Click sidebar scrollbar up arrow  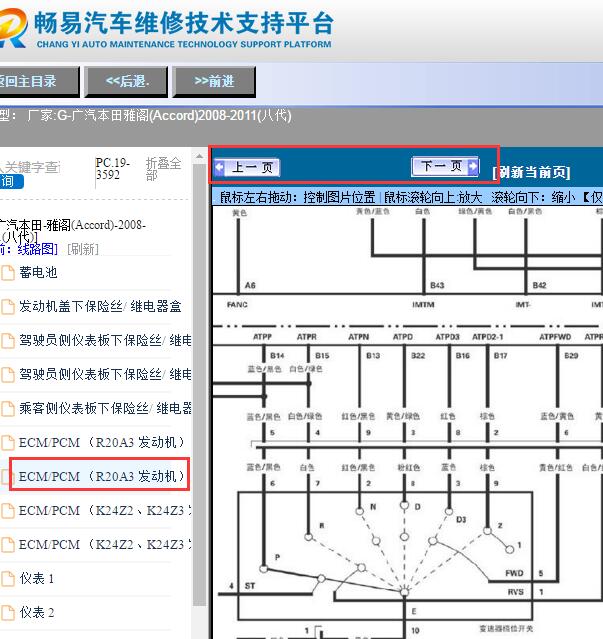click(199, 157)
